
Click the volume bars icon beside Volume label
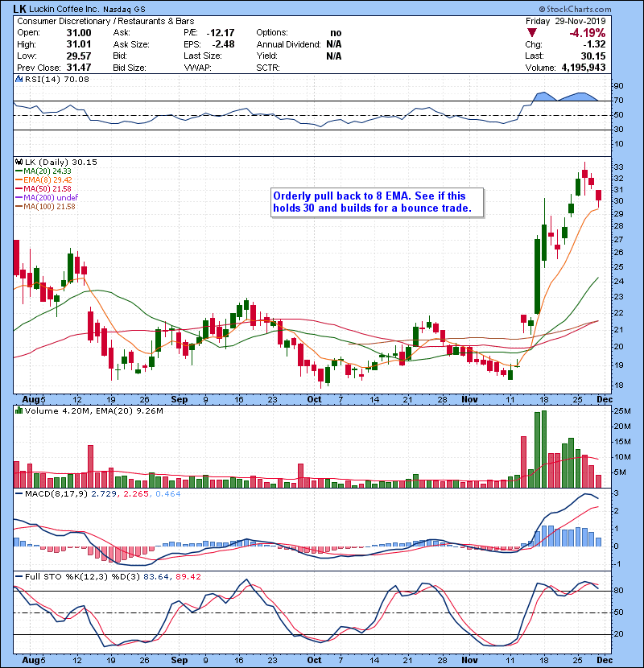19,410
